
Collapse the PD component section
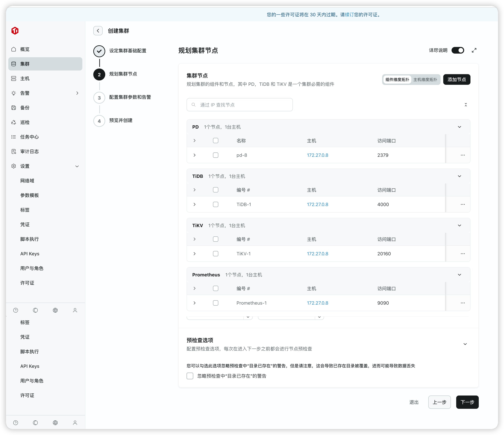[459, 127]
